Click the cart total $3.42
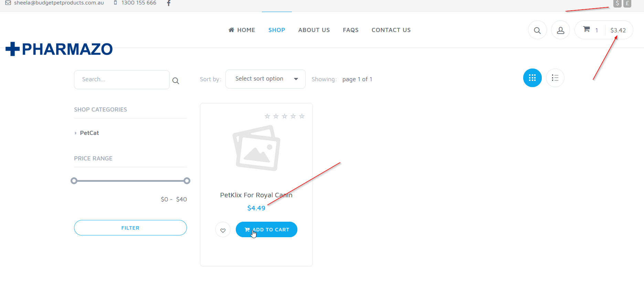 click(618, 30)
